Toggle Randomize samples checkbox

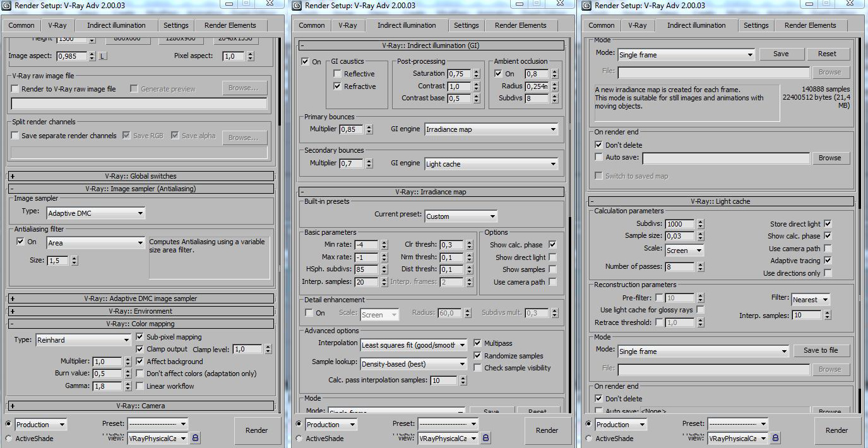pos(478,356)
